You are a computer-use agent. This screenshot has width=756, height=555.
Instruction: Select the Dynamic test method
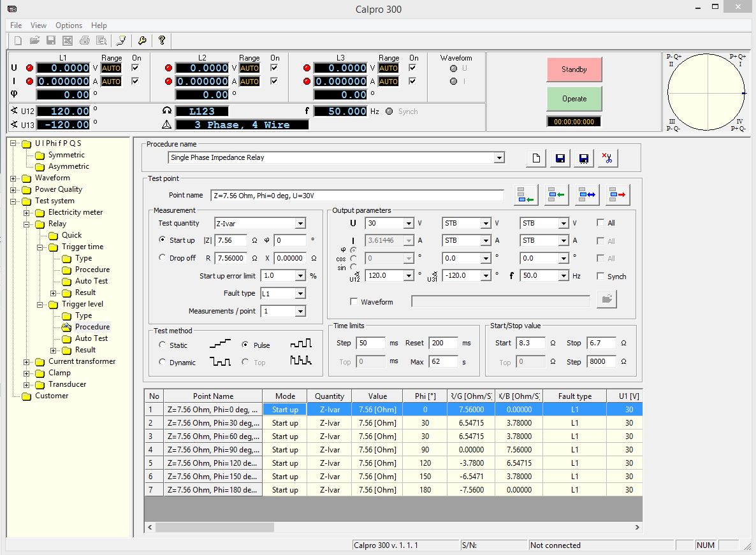point(162,363)
